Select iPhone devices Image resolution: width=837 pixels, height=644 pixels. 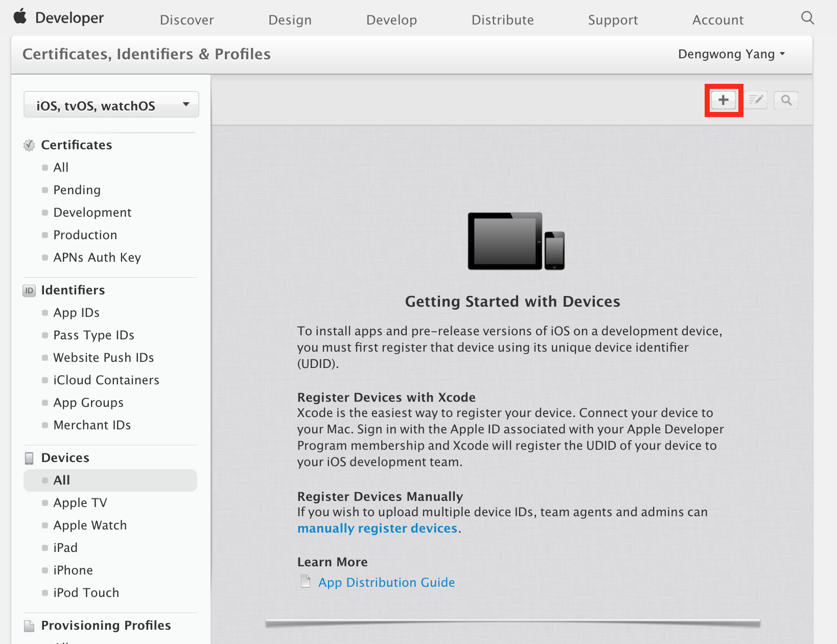point(73,570)
